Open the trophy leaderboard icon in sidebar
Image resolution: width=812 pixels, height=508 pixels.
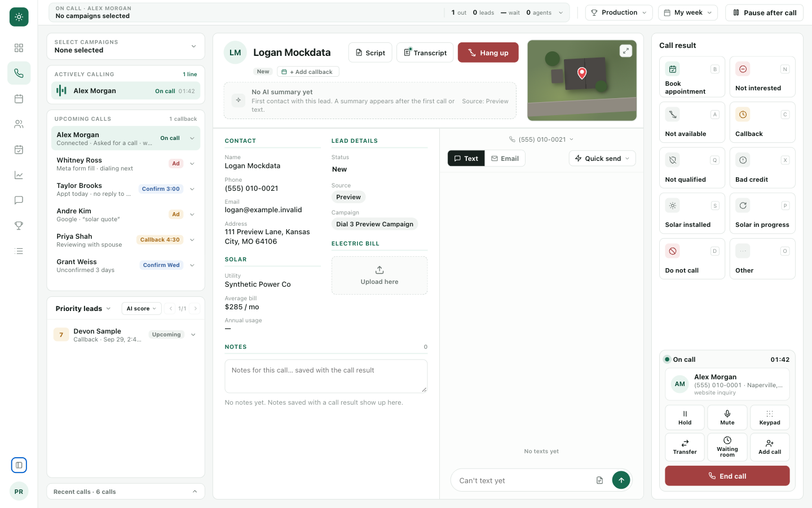click(x=19, y=226)
